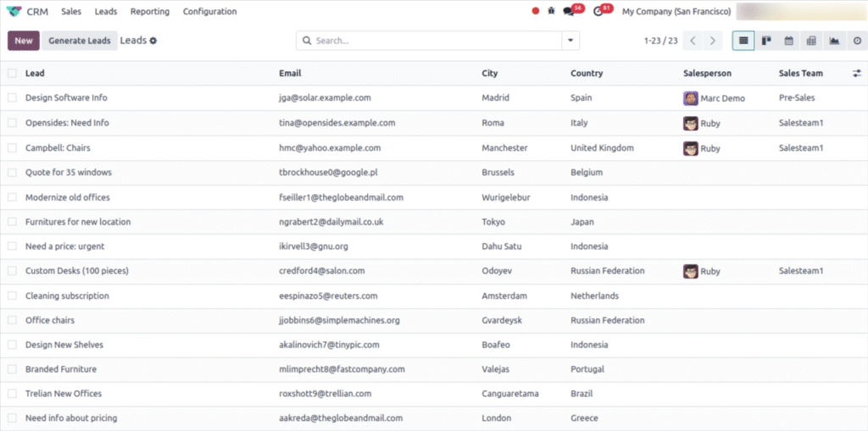Open the debug bug icon menu

(552, 12)
